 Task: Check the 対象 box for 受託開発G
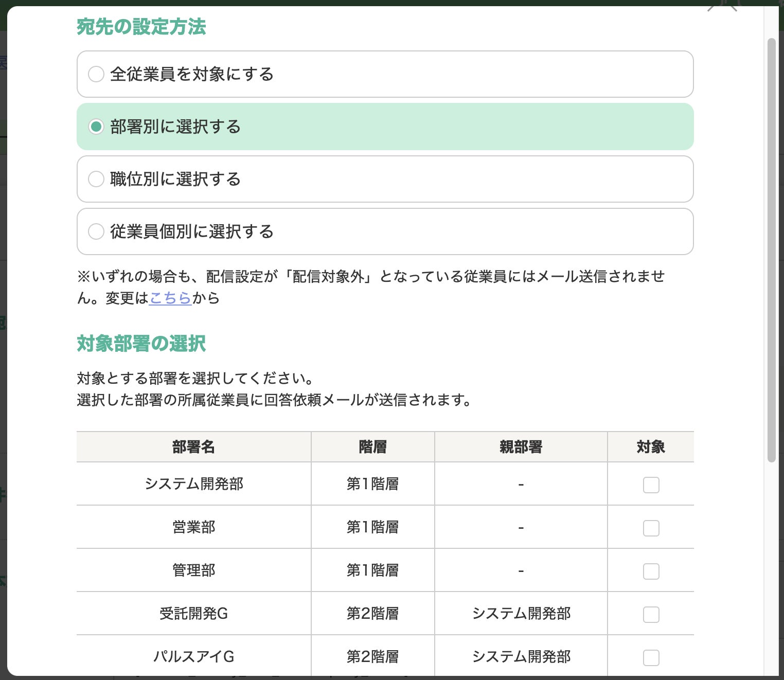point(651,614)
